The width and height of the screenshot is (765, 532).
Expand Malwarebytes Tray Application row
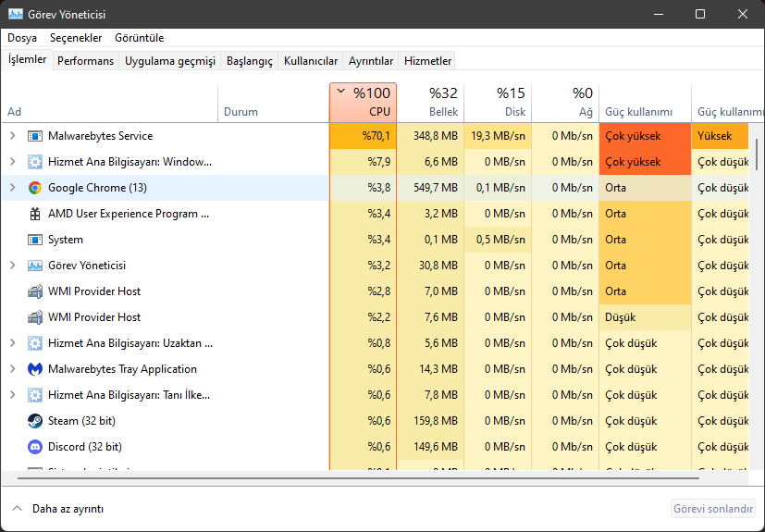tap(13, 369)
